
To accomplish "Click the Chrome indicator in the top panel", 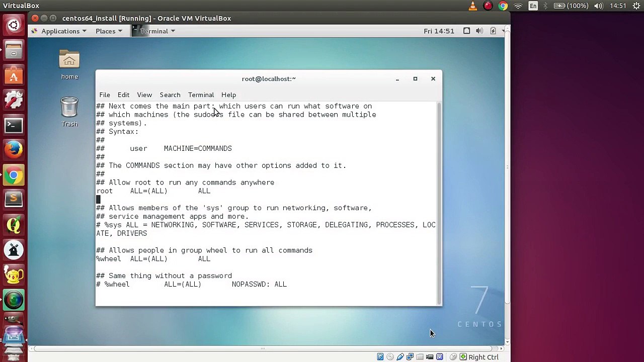I will [503, 6].
